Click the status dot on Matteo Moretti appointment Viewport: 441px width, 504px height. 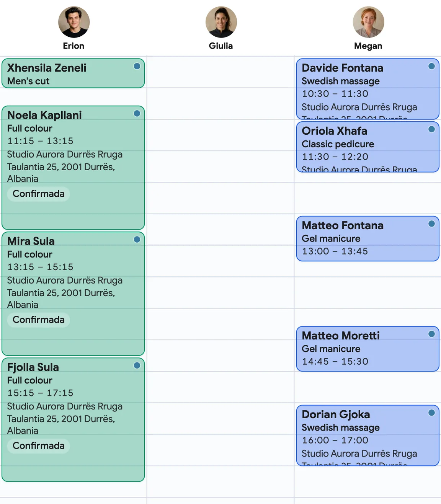pyautogui.click(x=431, y=334)
